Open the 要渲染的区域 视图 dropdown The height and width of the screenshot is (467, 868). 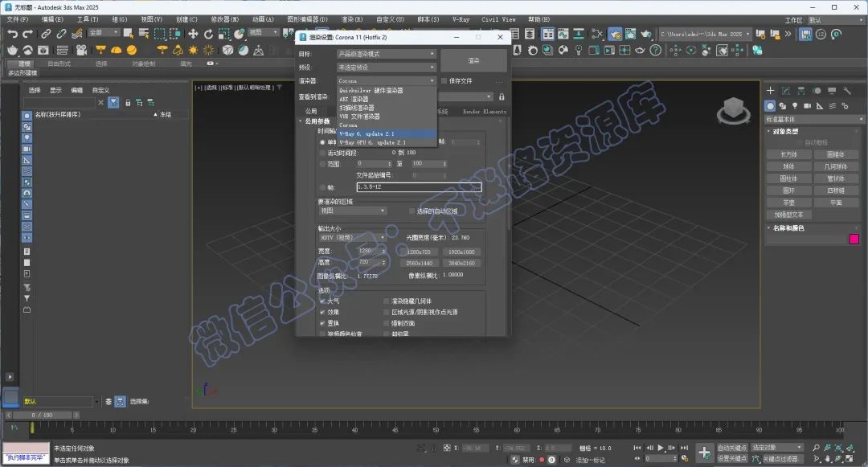point(352,211)
